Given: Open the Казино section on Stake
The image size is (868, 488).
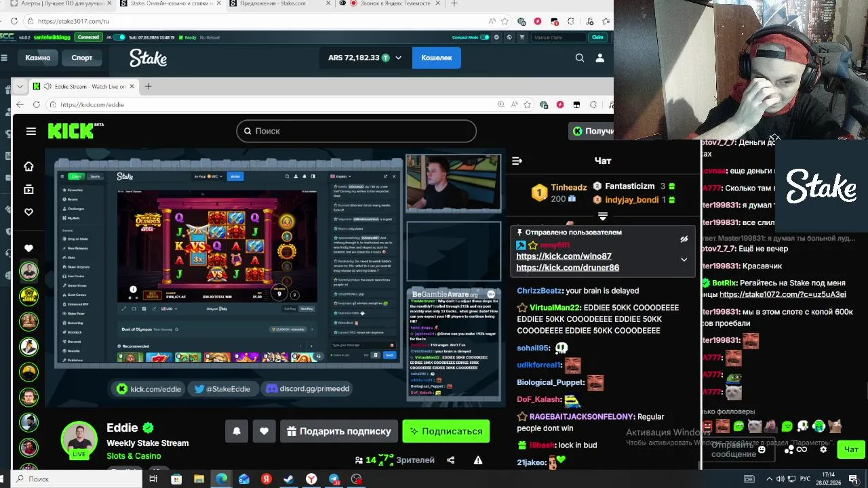Looking at the screenshot, I should tap(38, 58).
